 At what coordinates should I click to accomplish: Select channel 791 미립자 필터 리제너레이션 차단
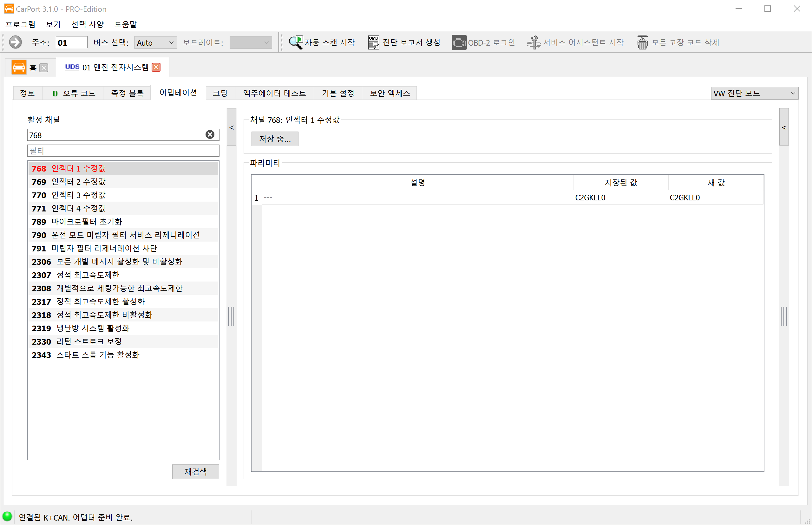[x=123, y=248]
